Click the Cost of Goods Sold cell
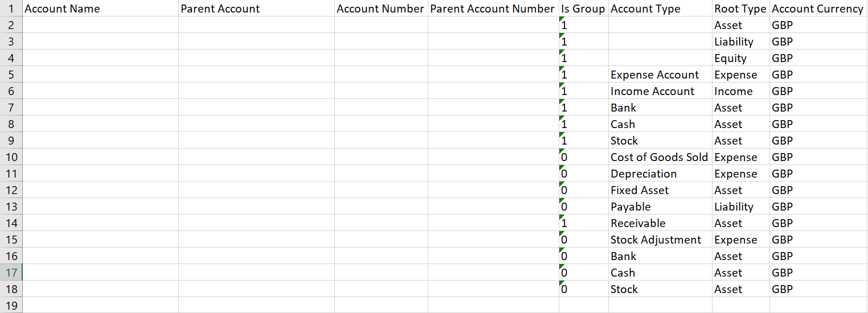The height and width of the screenshot is (313, 868). pyautogui.click(x=659, y=157)
